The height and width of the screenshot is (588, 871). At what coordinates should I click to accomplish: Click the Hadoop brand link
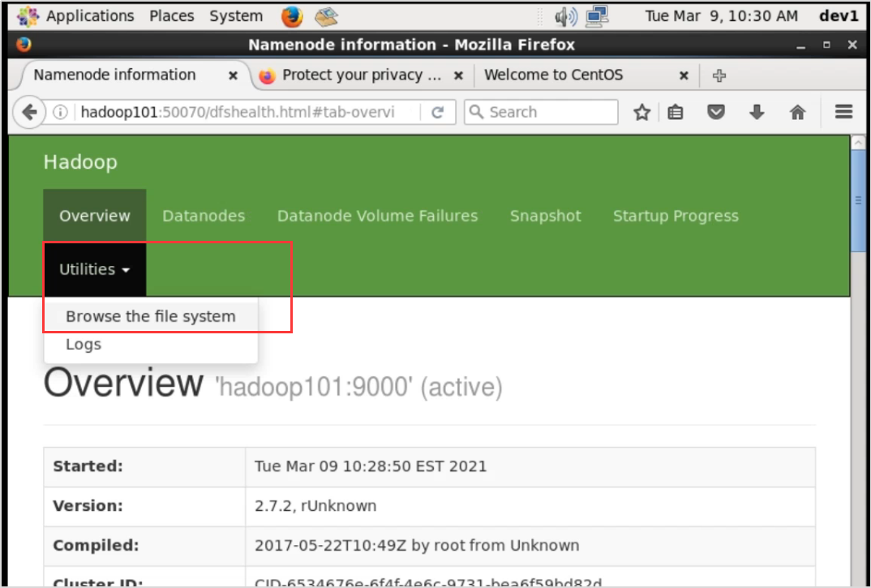tap(80, 162)
